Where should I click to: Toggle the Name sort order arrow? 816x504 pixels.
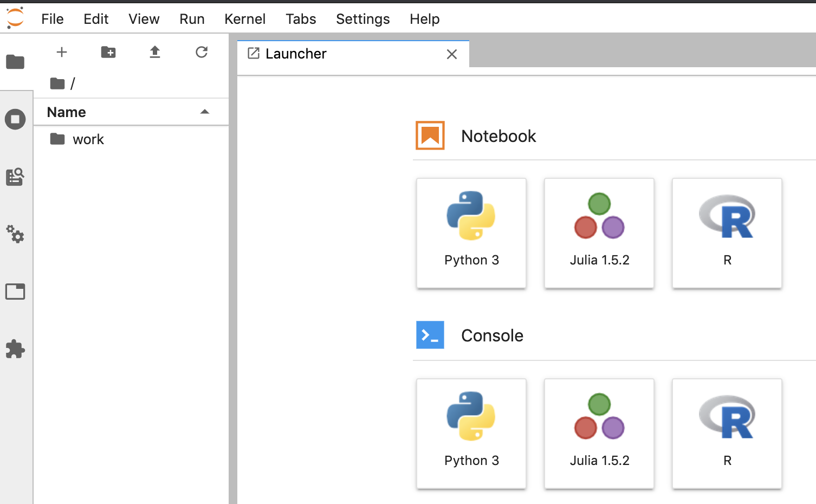(205, 112)
